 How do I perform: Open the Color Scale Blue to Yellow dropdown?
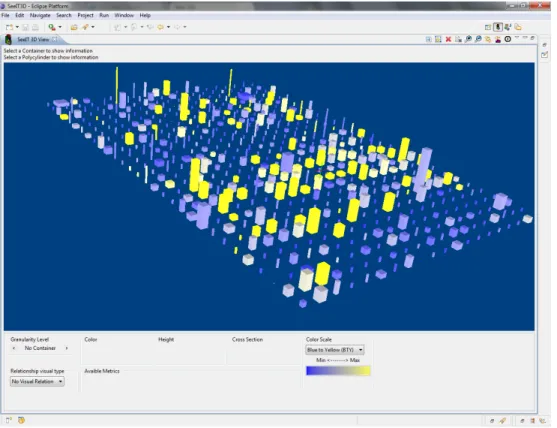coord(335,350)
